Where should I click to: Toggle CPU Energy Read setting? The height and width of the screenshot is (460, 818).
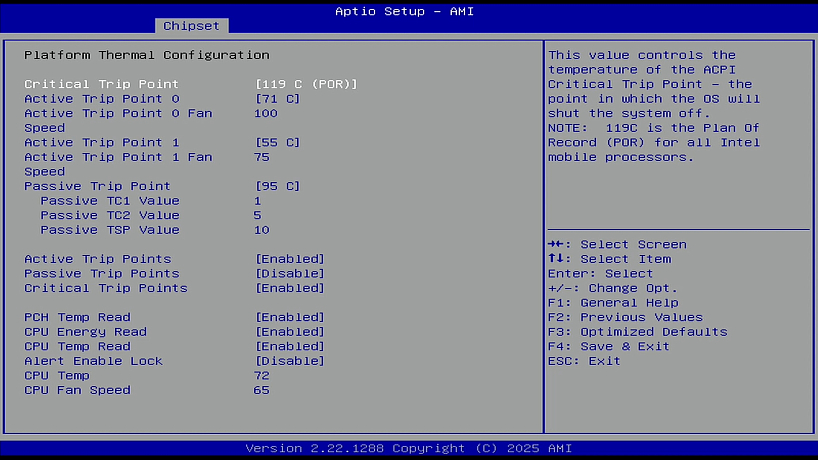[290, 332]
